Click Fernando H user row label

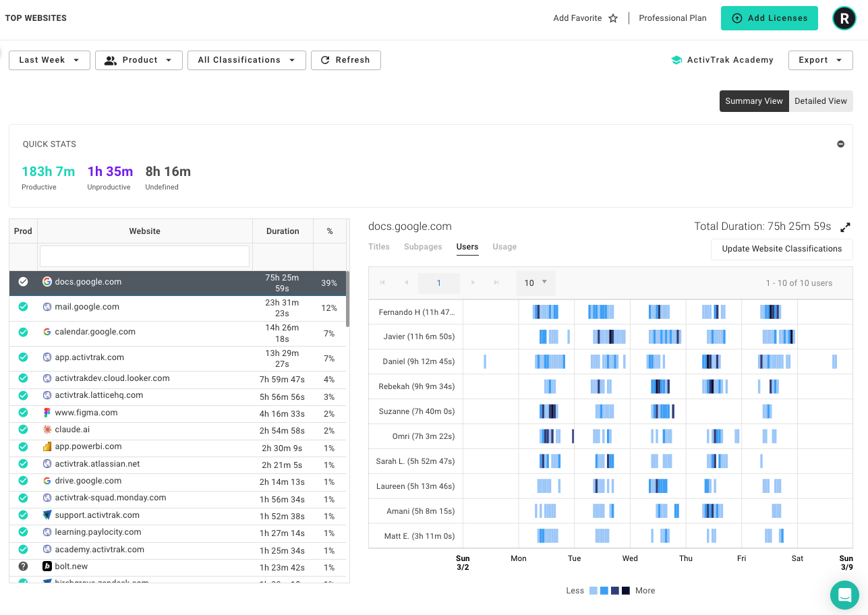(x=417, y=312)
